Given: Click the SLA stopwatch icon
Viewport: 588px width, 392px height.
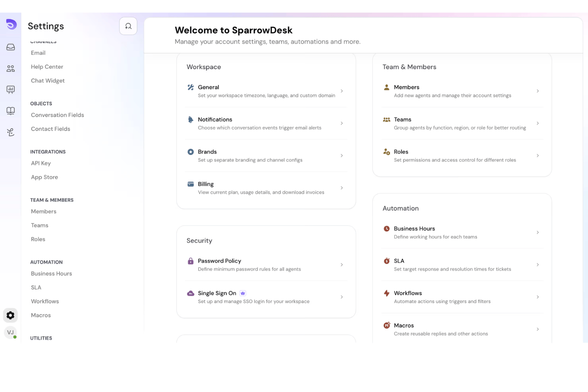Looking at the screenshot, I should [x=387, y=261].
